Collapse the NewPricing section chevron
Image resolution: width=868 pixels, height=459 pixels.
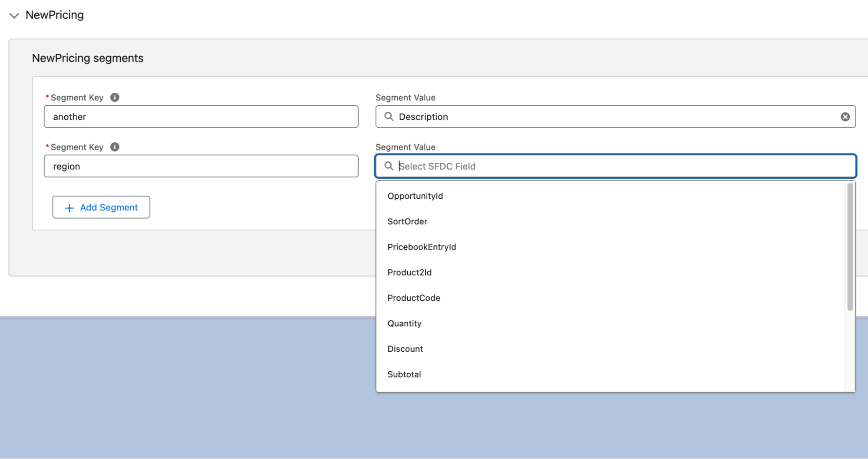(14, 16)
